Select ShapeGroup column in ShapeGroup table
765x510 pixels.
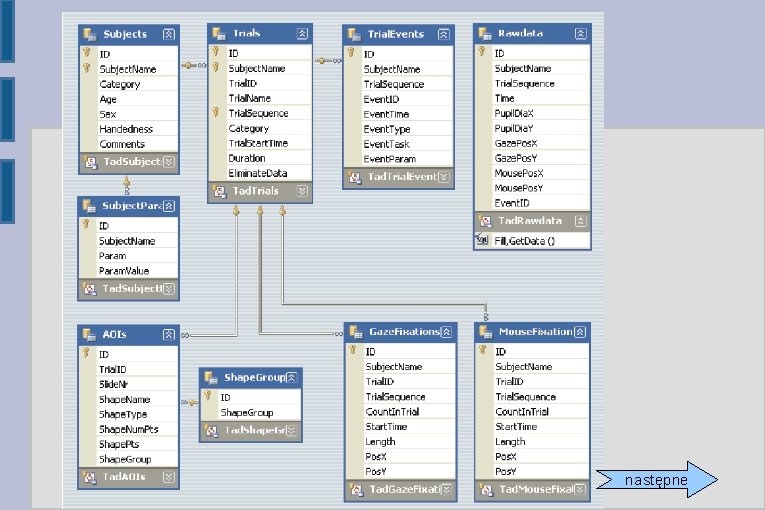pyautogui.click(x=251, y=412)
